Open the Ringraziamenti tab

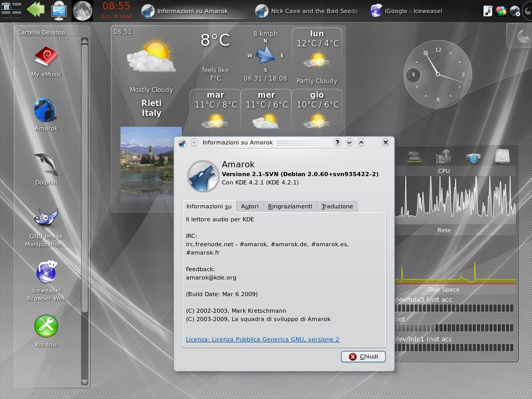290,206
